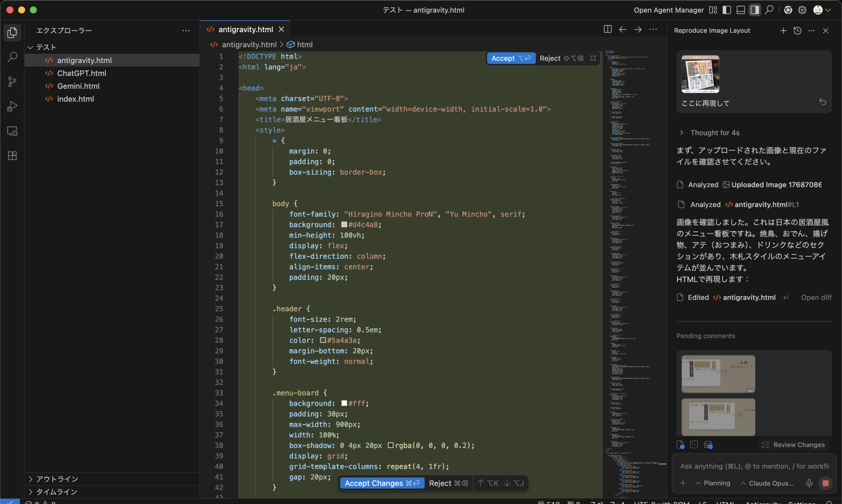Open the Run and Debug view
842x504 pixels.
12,106
